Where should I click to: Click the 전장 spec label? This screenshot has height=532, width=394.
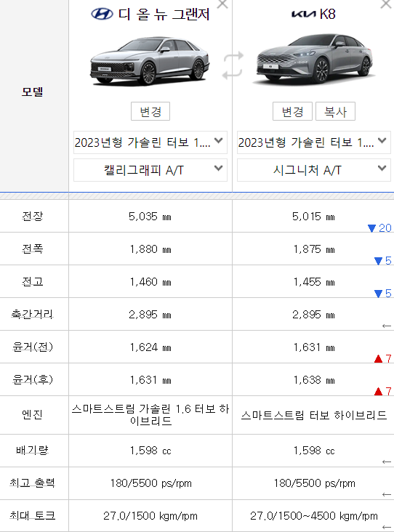click(33, 216)
